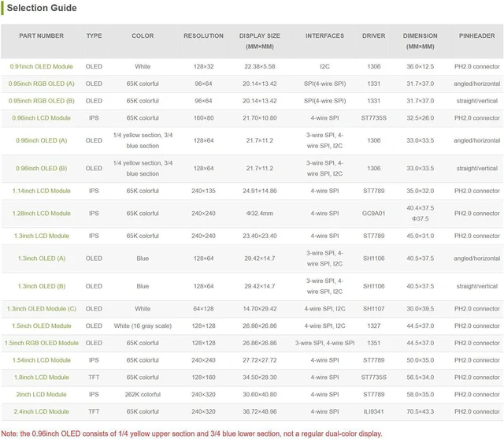Click the INTERFACES column header
The height and width of the screenshot is (439, 504).
pos(324,35)
